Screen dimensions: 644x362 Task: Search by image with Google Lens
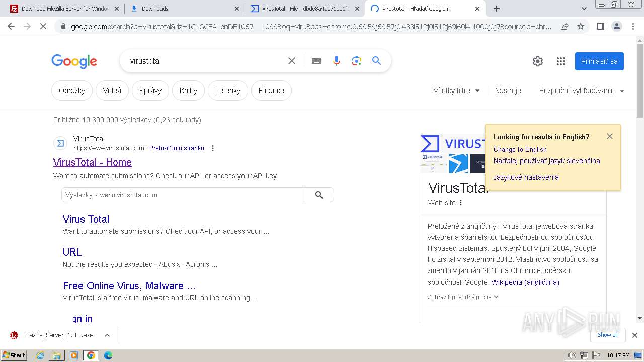click(357, 61)
